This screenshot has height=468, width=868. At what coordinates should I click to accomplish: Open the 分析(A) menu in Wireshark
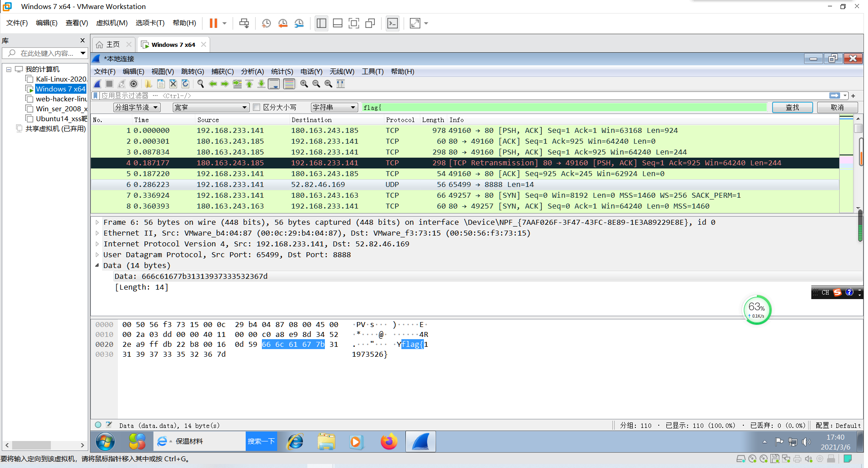click(252, 72)
